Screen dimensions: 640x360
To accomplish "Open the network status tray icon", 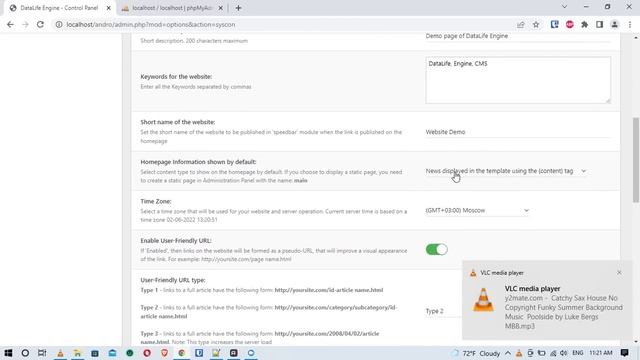I will coord(553,353).
